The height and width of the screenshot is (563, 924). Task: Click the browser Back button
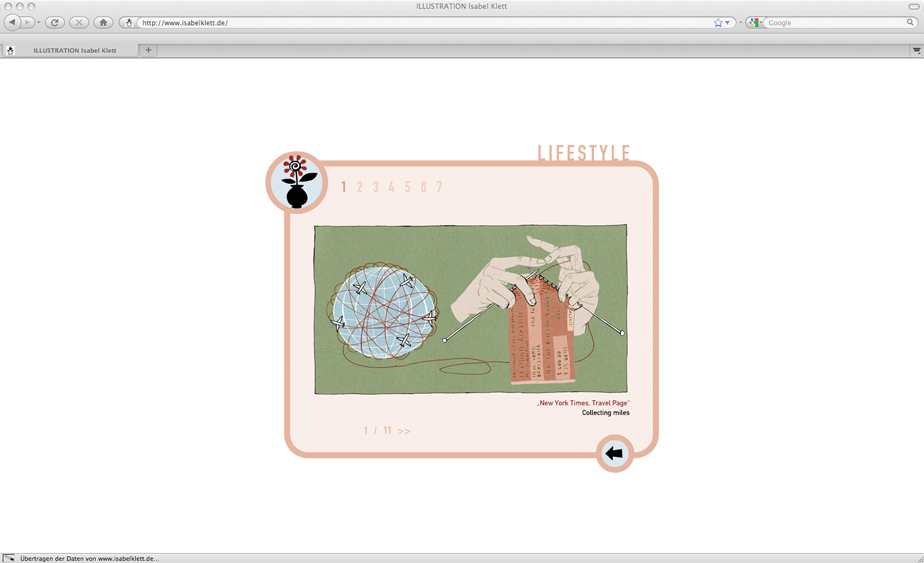13,22
